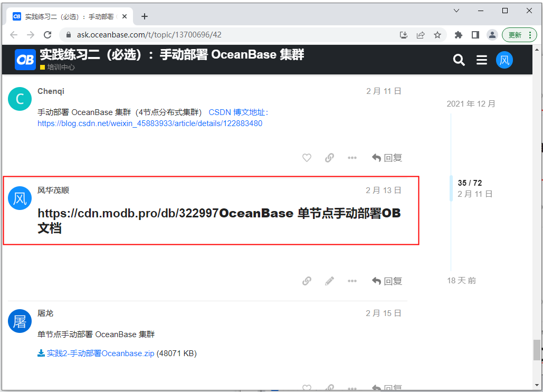Click the scrollbar down arrow
This screenshot has width=543, height=392.
(x=537, y=385)
